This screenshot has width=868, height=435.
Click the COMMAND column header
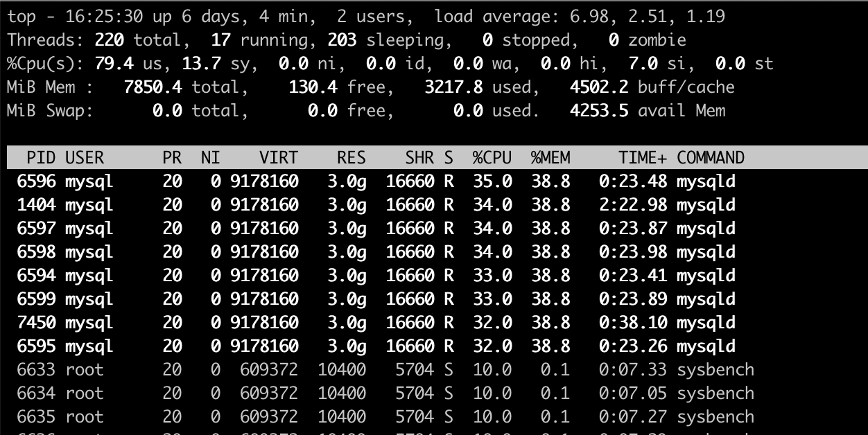(x=711, y=158)
